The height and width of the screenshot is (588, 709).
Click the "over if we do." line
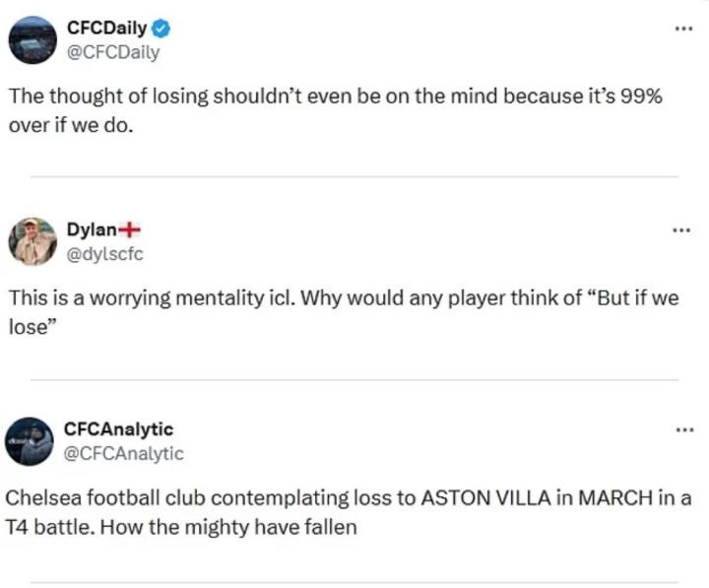(x=69, y=128)
